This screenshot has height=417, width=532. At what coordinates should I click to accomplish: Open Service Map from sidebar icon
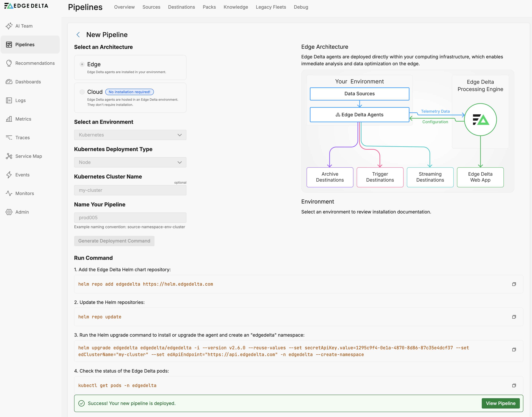point(9,156)
